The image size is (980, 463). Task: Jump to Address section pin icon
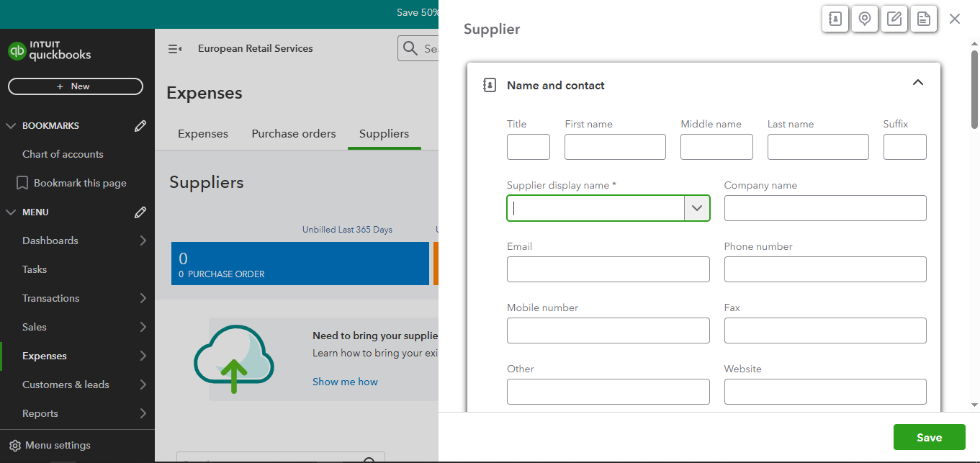pyautogui.click(x=865, y=19)
